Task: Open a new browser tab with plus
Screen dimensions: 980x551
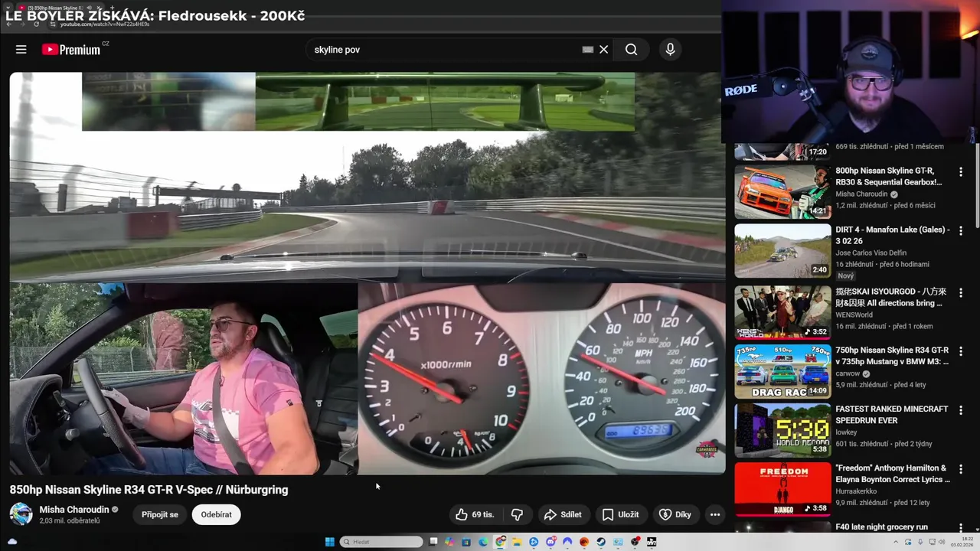Action: point(113,8)
